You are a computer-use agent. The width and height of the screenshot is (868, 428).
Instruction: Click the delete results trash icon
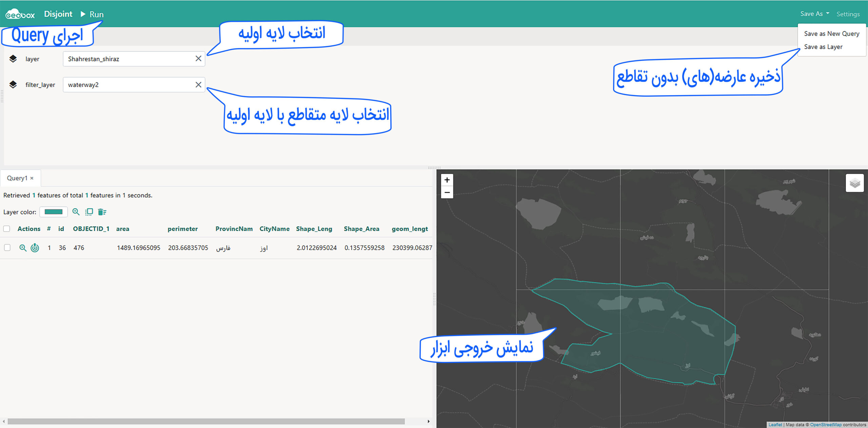[102, 212]
